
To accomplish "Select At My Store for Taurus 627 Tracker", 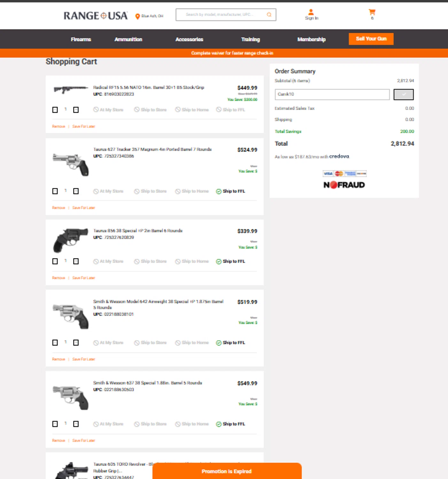I will coord(108,191).
